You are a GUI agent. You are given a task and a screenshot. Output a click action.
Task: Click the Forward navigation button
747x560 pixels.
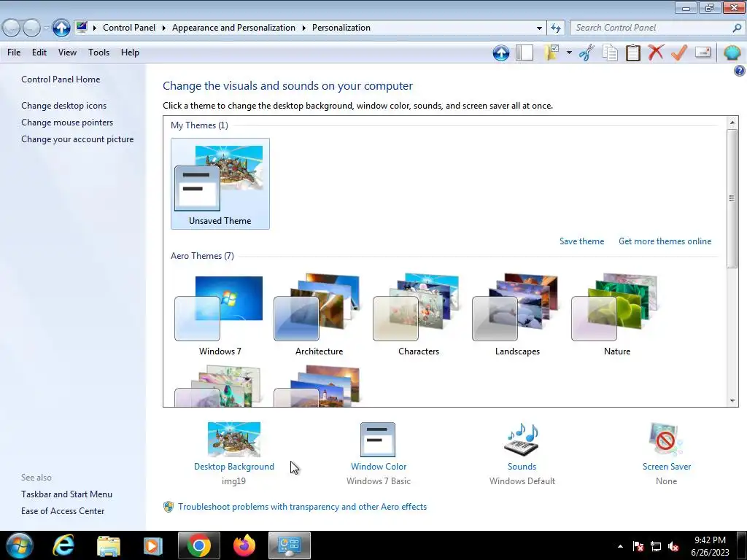(x=31, y=28)
